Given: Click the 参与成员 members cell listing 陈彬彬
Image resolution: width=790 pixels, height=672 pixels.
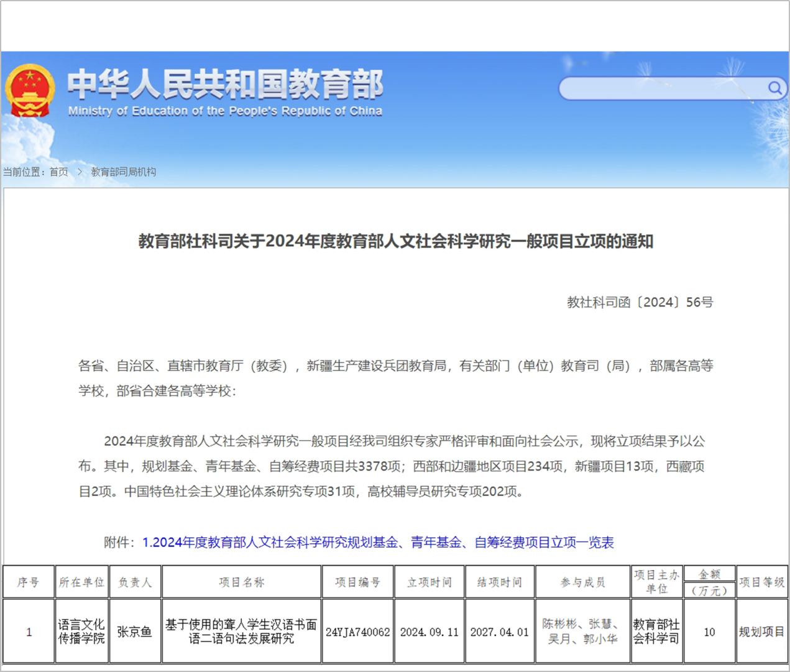Looking at the screenshot, I should pos(581,632).
